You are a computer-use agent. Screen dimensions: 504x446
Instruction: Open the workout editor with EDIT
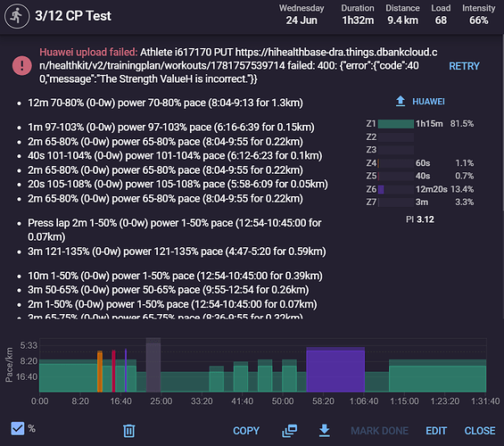click(436, 431)
